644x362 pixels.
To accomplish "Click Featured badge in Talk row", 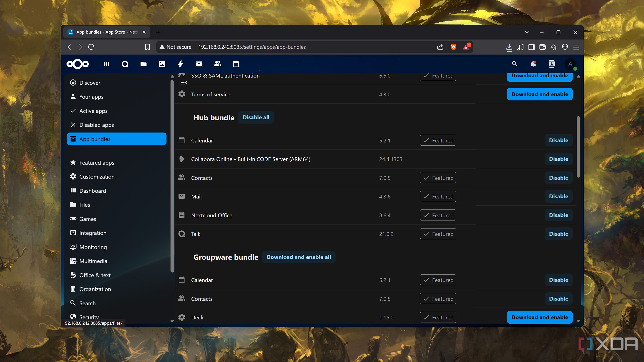I will (438, 234).
